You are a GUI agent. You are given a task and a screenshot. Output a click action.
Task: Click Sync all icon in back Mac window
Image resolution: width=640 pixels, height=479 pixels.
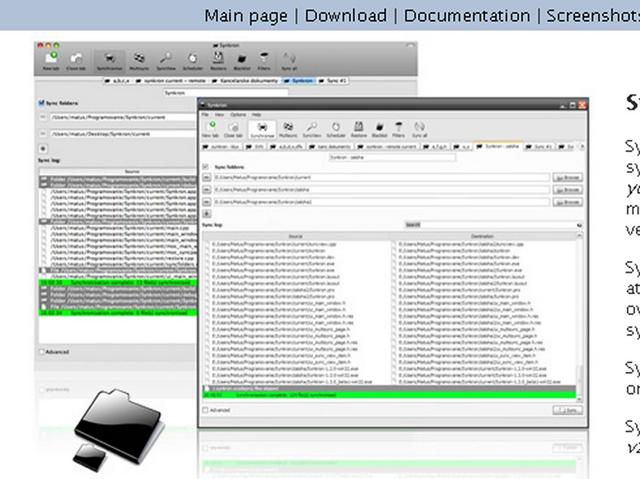(x=289, y=61)
